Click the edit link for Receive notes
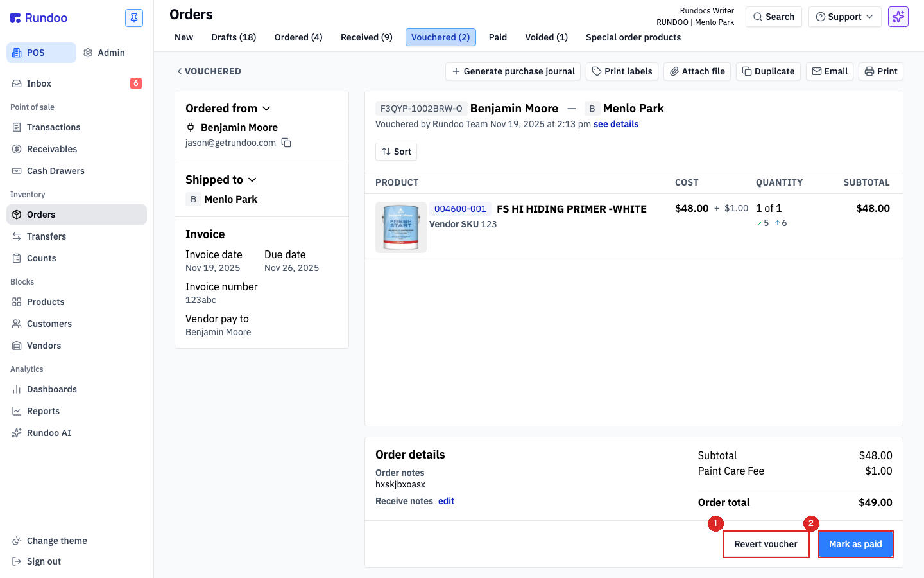This screenshot has height=578, width=924. pyautogui.click(x=446, y=501)
